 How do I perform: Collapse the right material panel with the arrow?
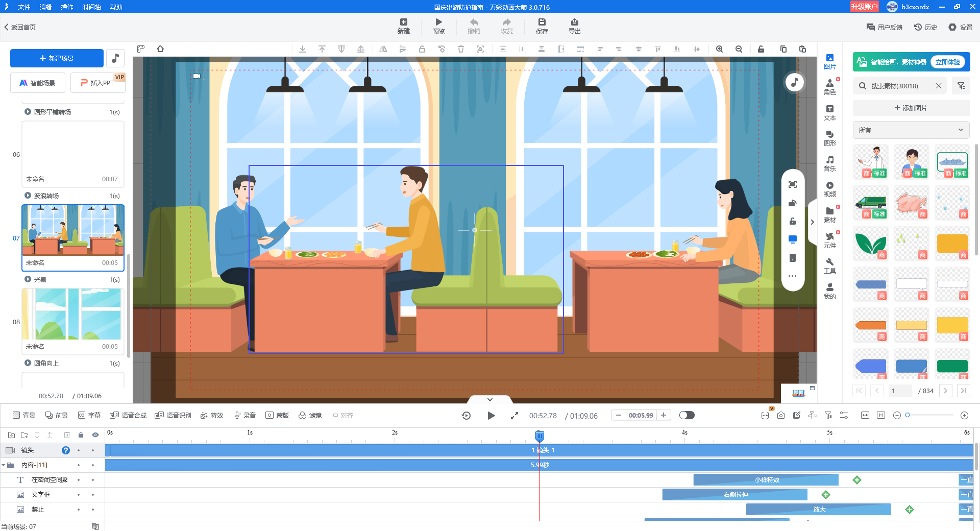point(812,222)
